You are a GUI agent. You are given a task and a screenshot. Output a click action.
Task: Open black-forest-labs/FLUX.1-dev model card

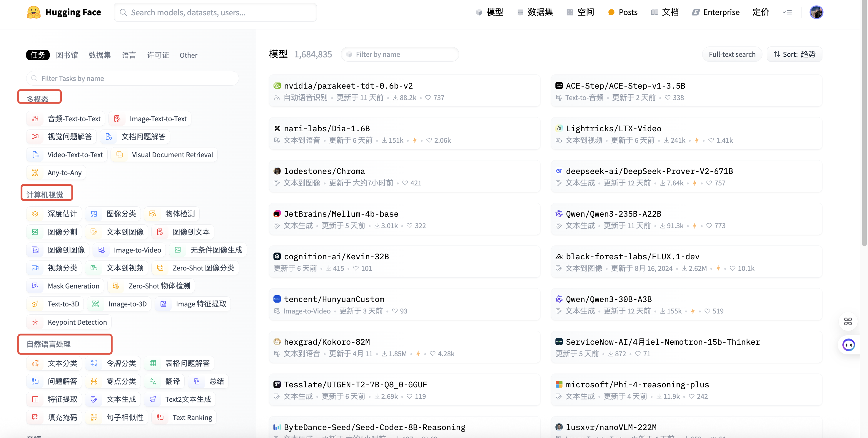tap(686, 261)
